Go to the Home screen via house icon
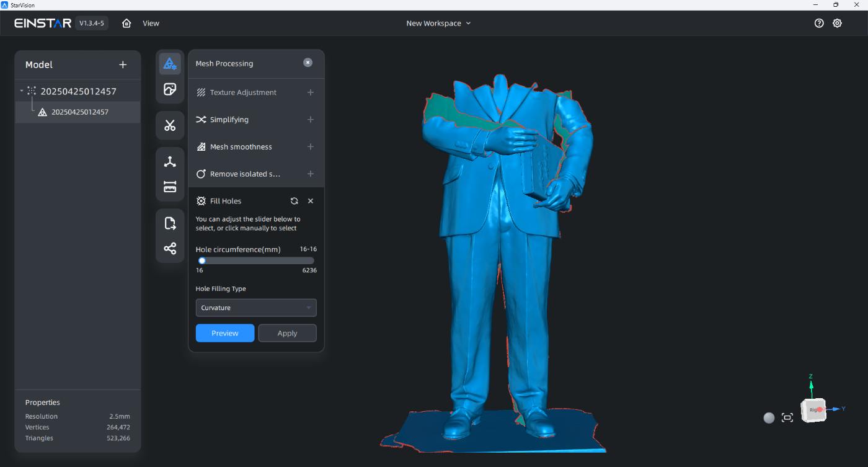Viewport: 868px width, 467px height. click(126, 23)
